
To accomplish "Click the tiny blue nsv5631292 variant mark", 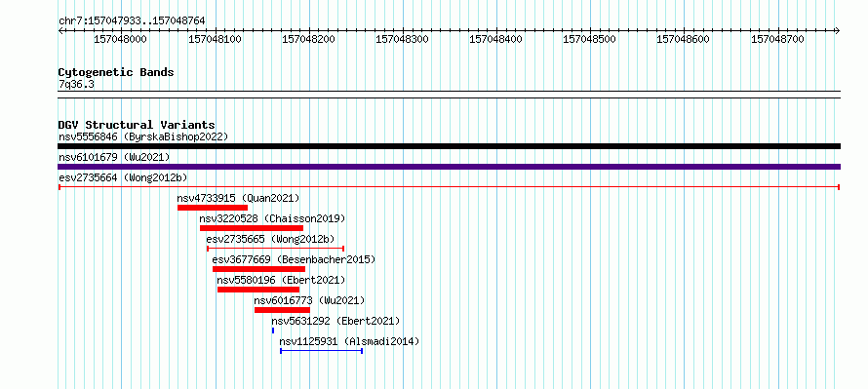I will coord(273,331).
